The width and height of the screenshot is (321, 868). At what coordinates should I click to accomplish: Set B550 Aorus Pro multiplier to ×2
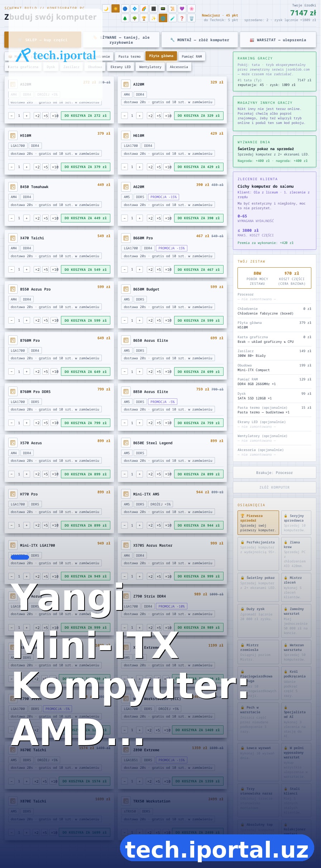pos(37,321)
